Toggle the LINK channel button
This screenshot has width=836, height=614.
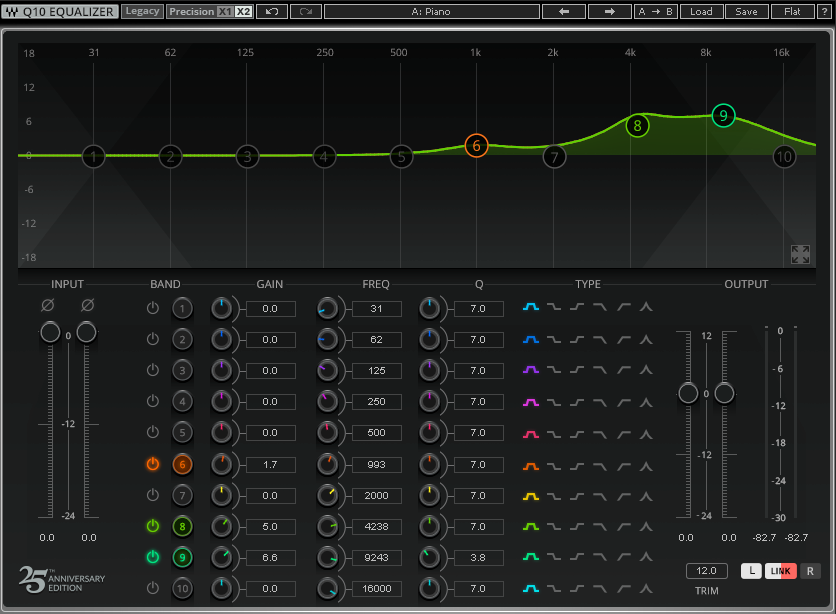coord(781,571)
